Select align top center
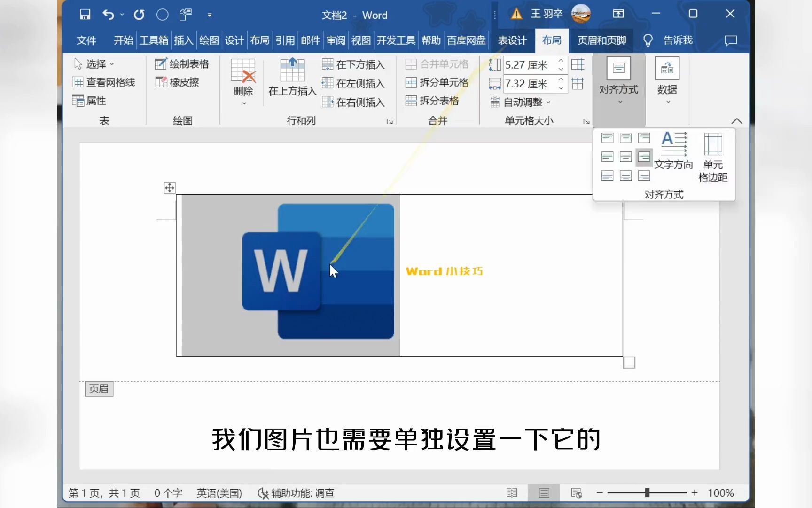812x508 pixels. (x=625, y=138)
